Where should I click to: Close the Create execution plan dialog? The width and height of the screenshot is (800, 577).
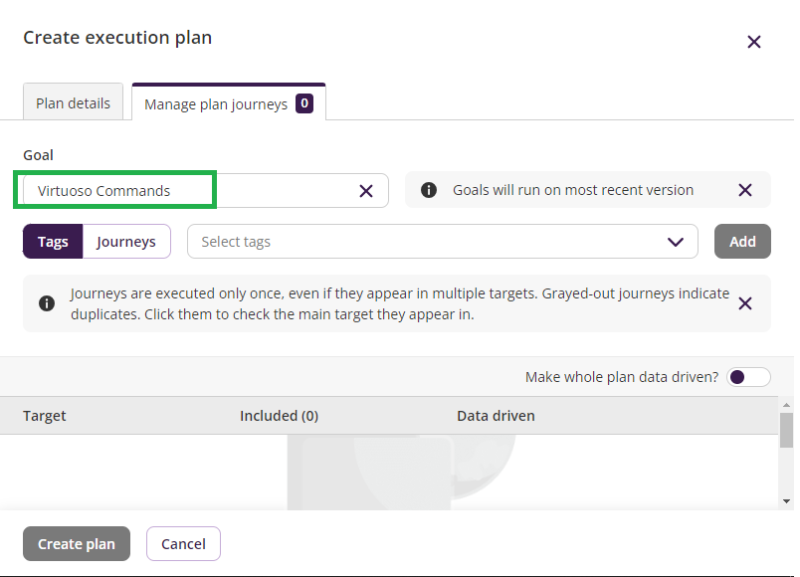pyautogui.click(x=753, y=42)
